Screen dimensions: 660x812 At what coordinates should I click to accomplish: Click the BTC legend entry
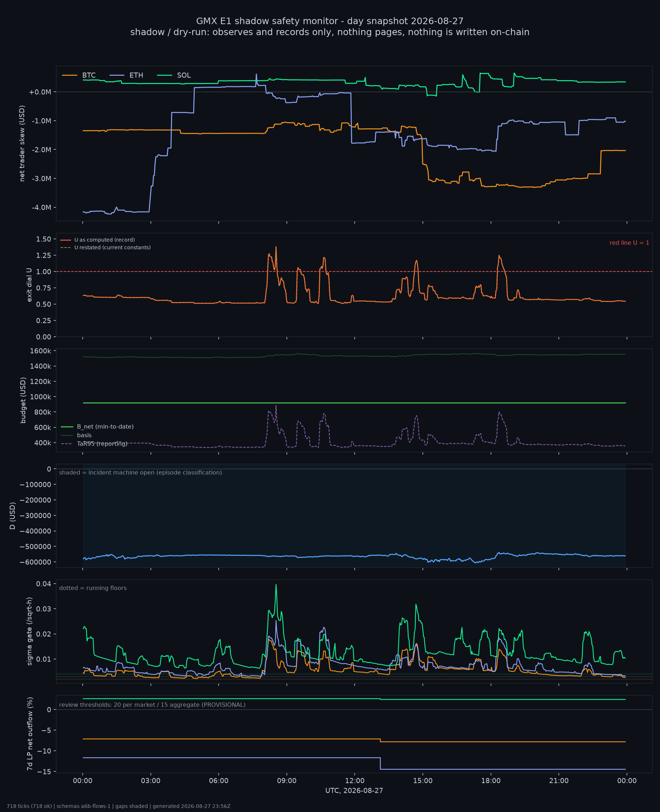pos(79,75)
